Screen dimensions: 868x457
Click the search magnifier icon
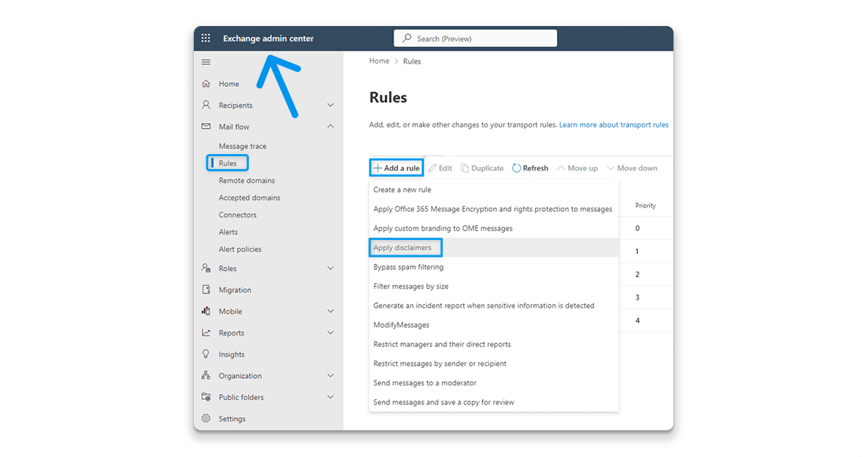tap(407, 38)
